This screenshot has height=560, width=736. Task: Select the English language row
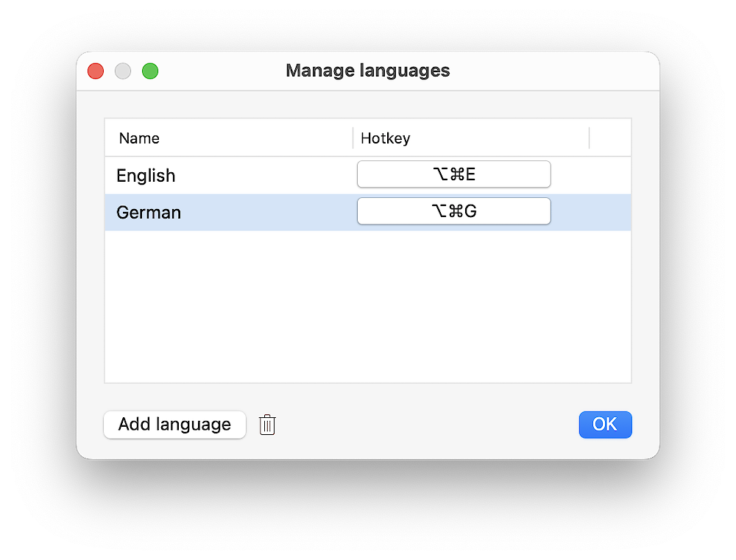[221, 175]
